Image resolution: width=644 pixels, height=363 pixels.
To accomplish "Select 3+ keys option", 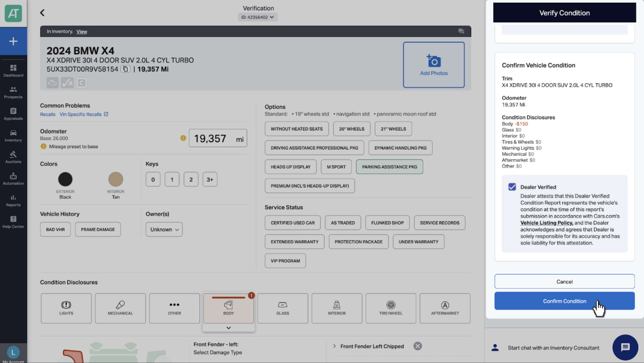I will [210, 179].
